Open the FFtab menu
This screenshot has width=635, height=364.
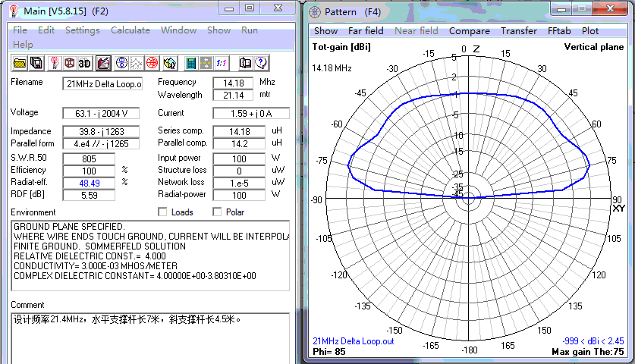559,31
